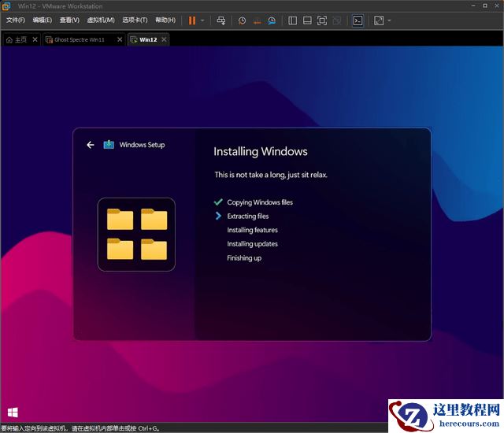Expand the stretch display dropdown arrow
Screen dimensions: 504x433
click(x=389, y=20)
